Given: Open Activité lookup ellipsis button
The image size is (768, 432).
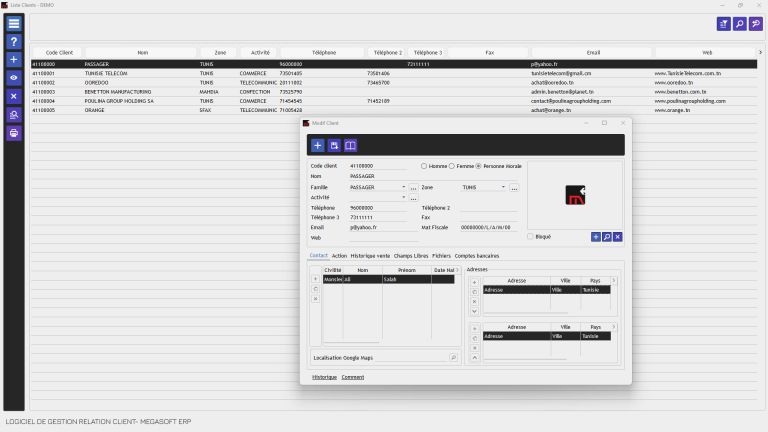Looking at the screenshot, I should [x=413, y=198].
